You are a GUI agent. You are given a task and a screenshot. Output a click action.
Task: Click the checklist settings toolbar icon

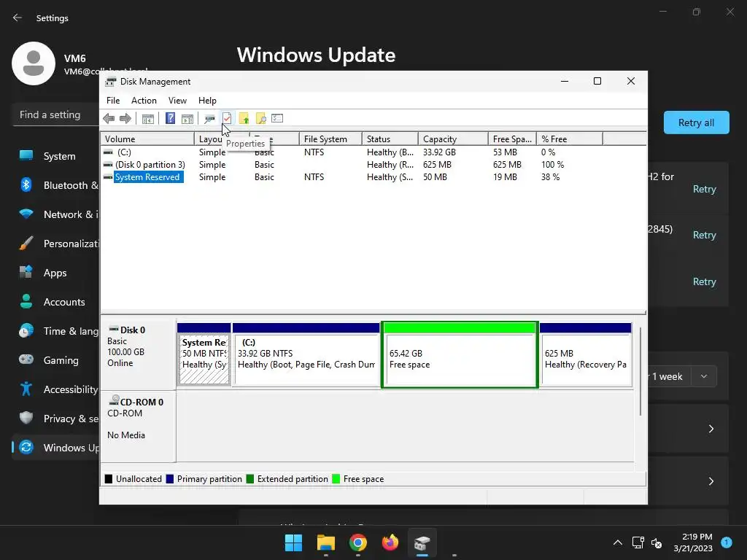[277, 118]
